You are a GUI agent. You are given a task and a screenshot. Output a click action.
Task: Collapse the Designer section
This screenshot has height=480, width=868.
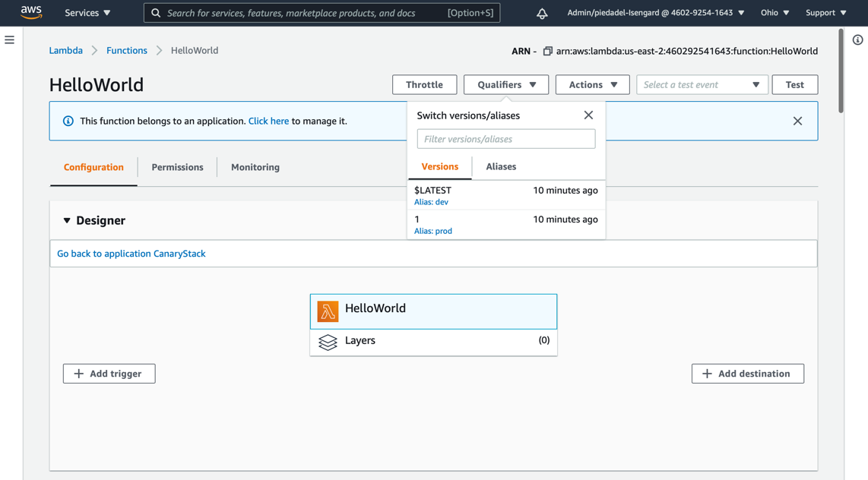point(67,221)
